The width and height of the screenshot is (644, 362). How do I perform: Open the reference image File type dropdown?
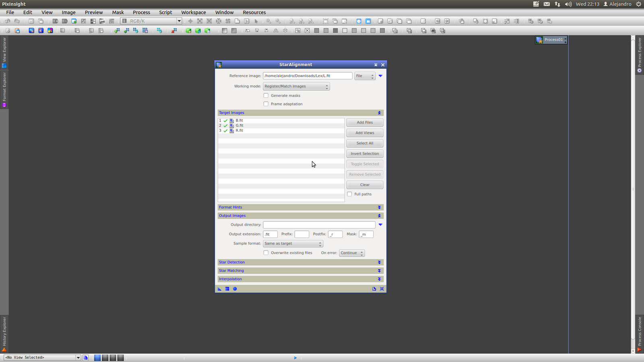(365, 76)
